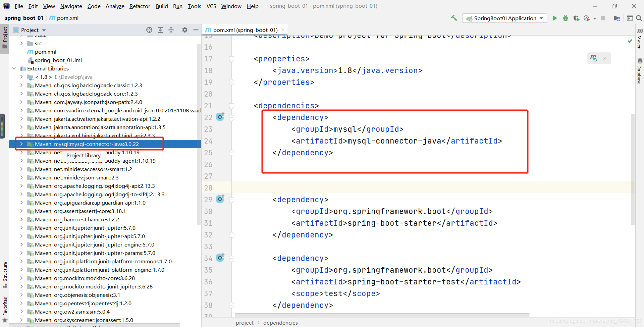The height and width of the screenshot is (327, 644).
Task: Select spring_boot_01.iml in project tree
Action: (58, 60)
